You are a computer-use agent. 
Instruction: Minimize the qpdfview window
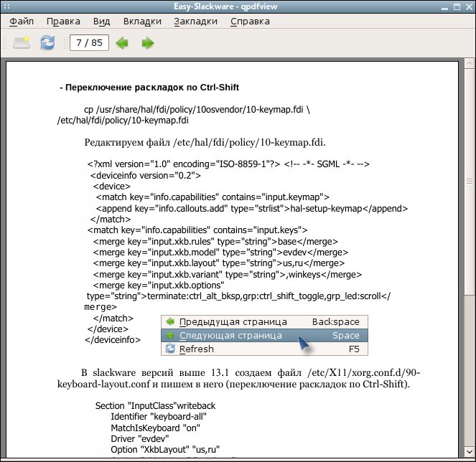click(x=444, y=7)
